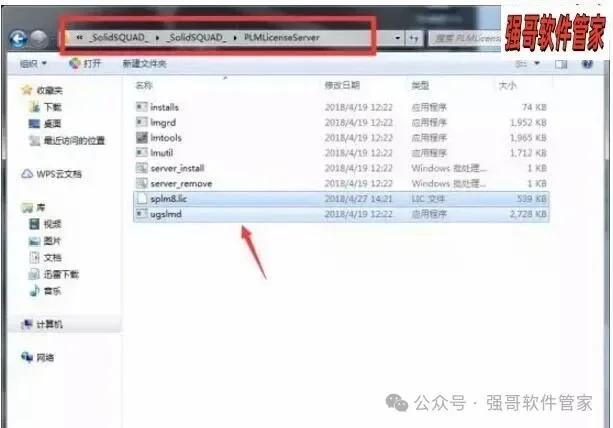Click the 打开 open toolbar button
Image resolution: width=613 pixels, height=428 pixels.
click(85, 63)
